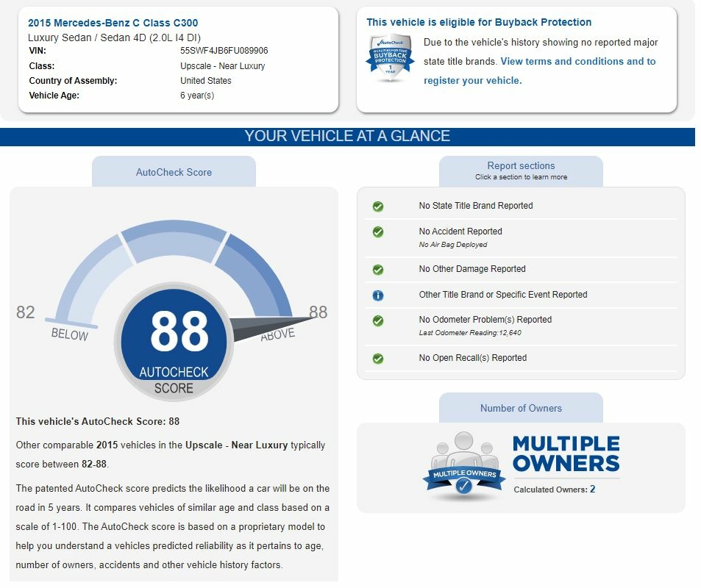Click the BELOW label on the gauge
The width and height of the screenshot is (701, 588).
pos(70,334)
